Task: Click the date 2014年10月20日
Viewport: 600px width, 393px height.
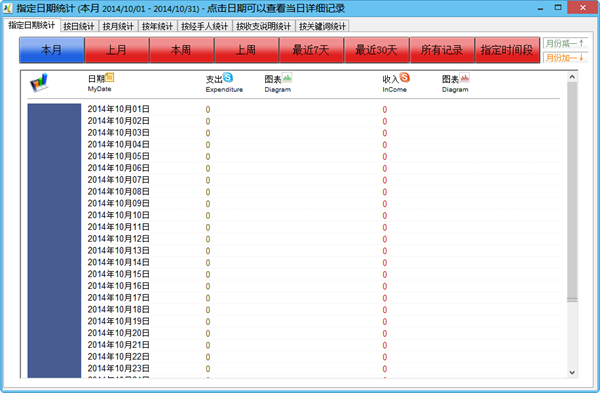Action: 119,333
